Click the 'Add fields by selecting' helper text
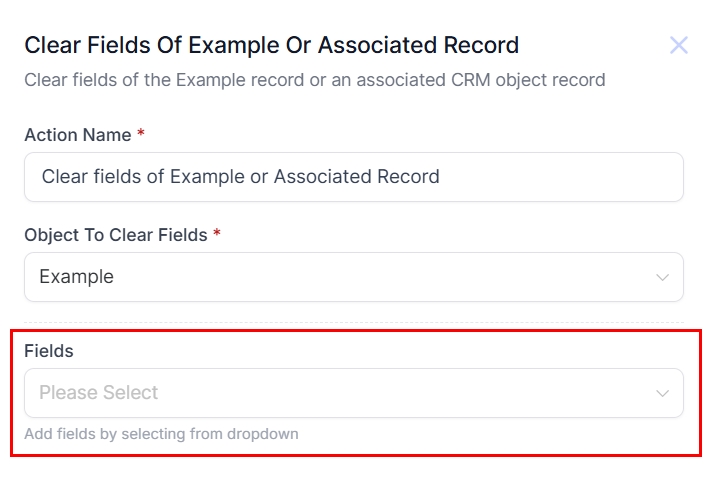This screenshot has width=713, height=494. click(161, 434)
